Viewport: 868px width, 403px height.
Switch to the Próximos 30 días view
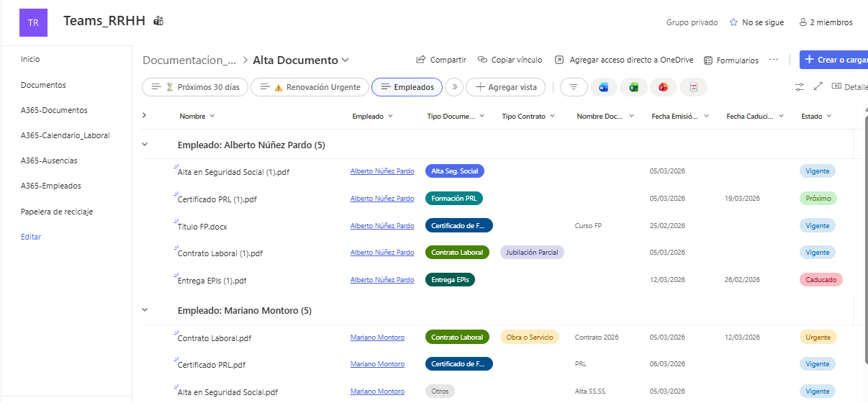(x=195, y=87)
